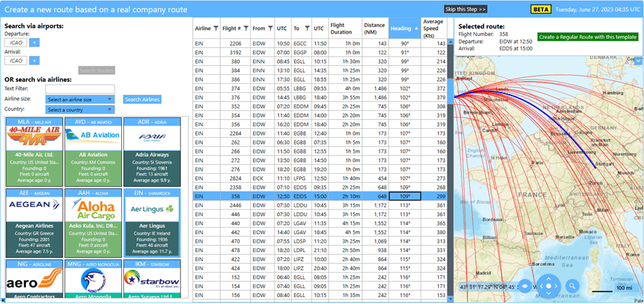Click the map search magnifier icon
Screen dimensions: 644x304
(x=572, y=286)
